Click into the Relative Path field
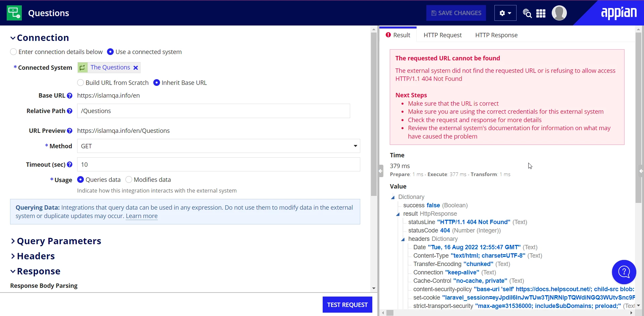The image size is (644, 316). (x=213, y=111)
